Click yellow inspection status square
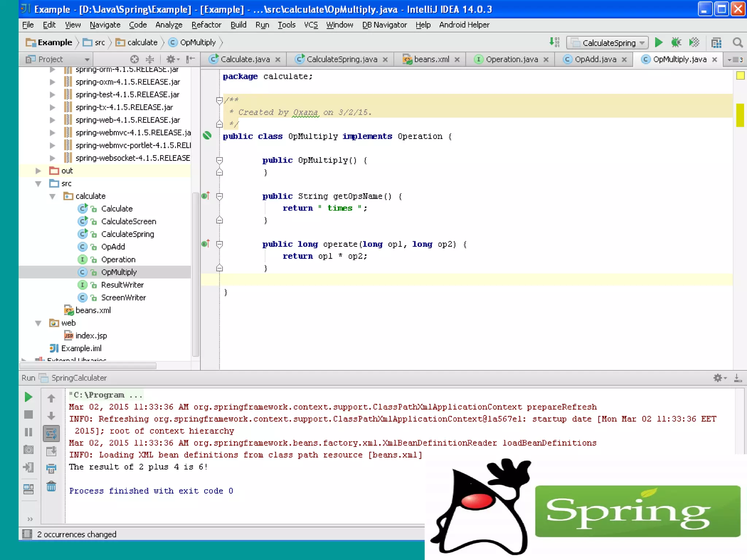Viewport: 747px width, 560px height. [x=740, y=75]
